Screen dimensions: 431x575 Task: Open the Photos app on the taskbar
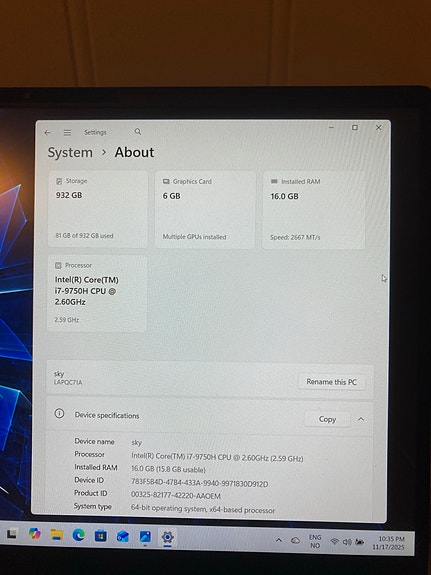[145, 537]
